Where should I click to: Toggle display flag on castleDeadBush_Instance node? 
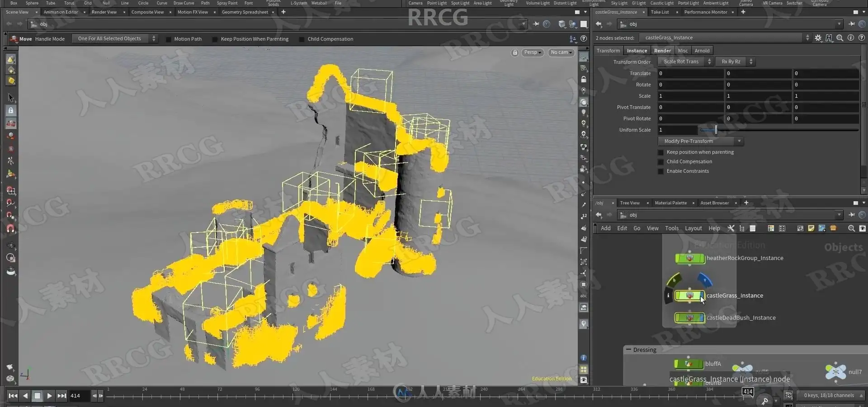(x=702, y=318)
